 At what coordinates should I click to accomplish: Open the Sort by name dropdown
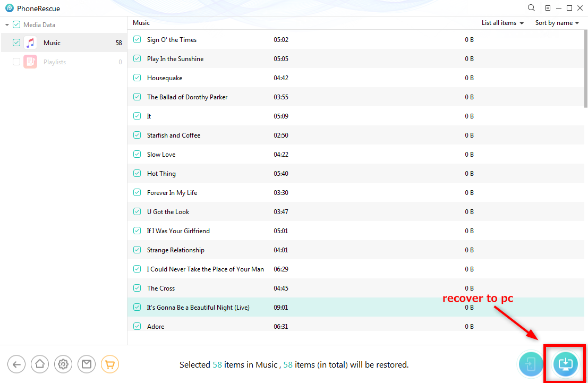pyautogui.click(x=557, y=23)
